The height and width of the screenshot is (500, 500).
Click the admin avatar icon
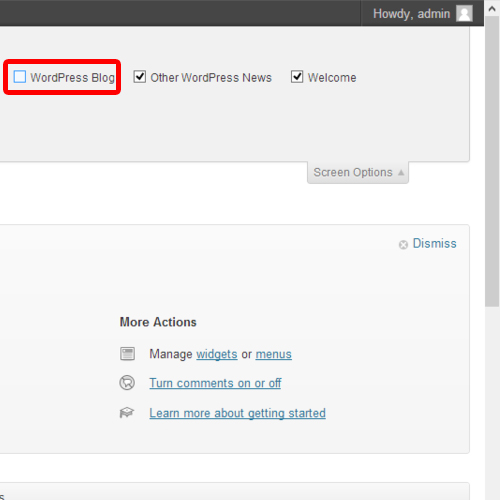point(465,14)
